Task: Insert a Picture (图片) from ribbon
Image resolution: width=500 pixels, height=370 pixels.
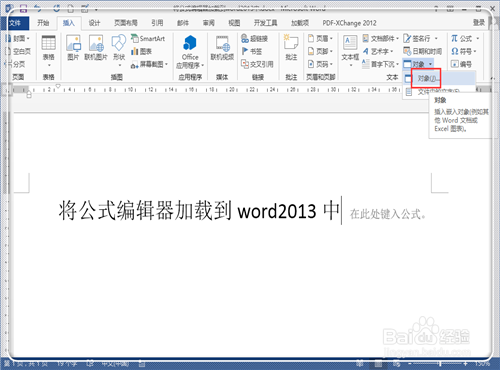Action: pos(73,47)
